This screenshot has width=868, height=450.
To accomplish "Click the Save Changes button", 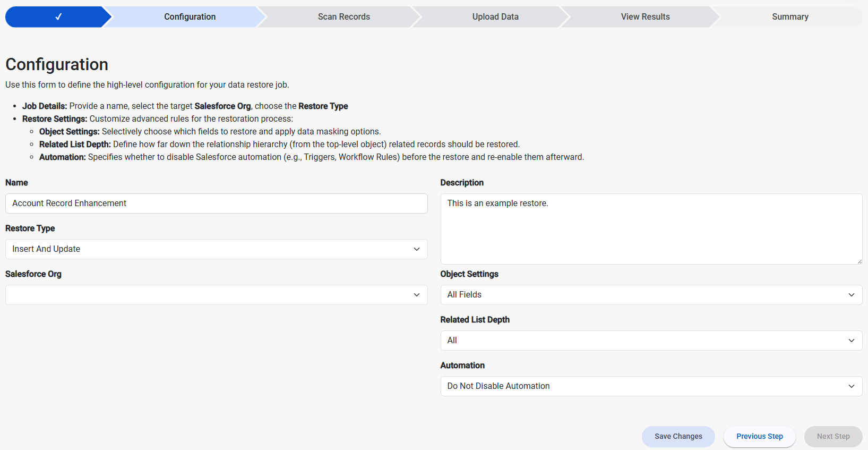I will coord(678,436).
